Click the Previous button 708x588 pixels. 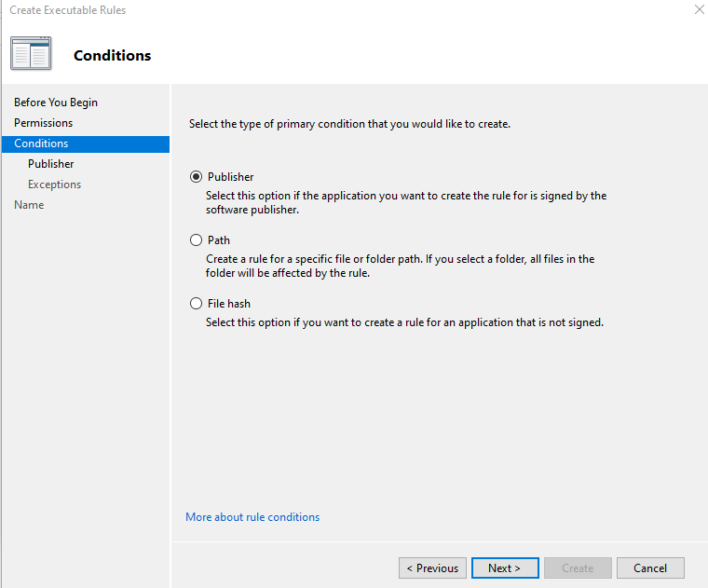[x=432, y=568]
